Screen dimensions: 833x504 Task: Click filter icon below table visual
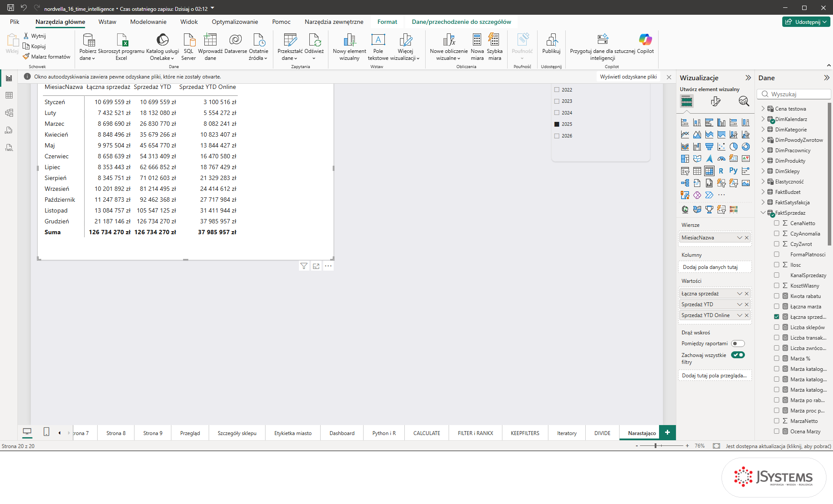[304, 266]
